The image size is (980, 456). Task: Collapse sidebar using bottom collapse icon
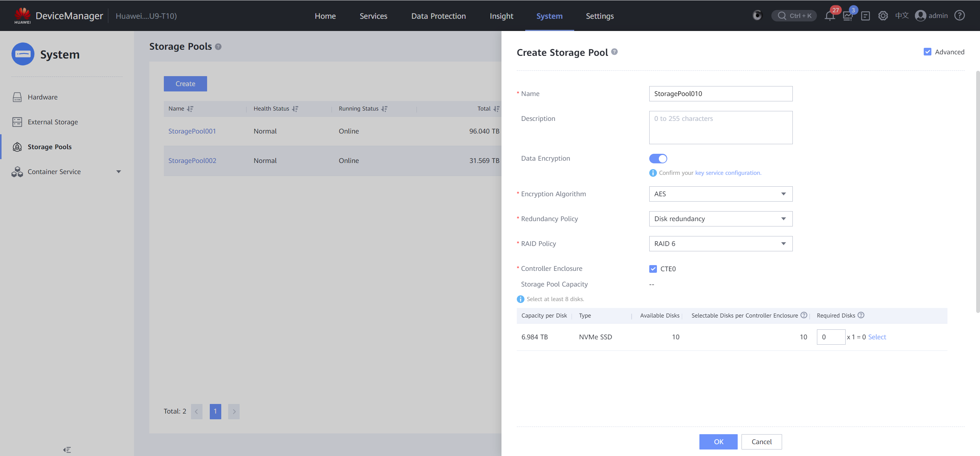point(67,450)
